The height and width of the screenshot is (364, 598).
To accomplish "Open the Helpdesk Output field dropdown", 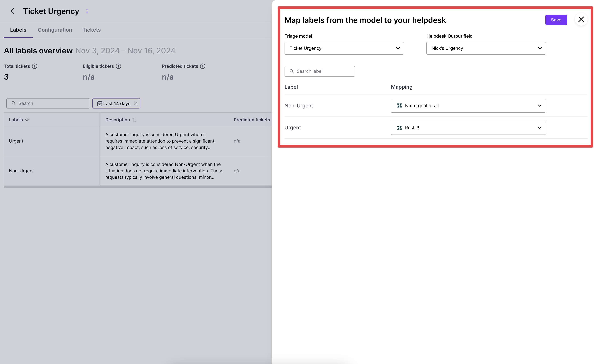I will pyautogui.click(x=486, y=48).
